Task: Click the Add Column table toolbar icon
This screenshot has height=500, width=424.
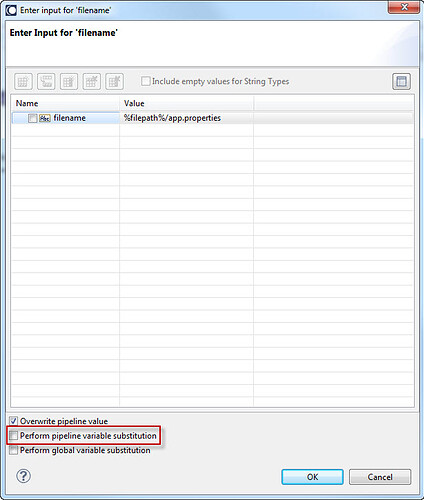Action: point(92,81)
